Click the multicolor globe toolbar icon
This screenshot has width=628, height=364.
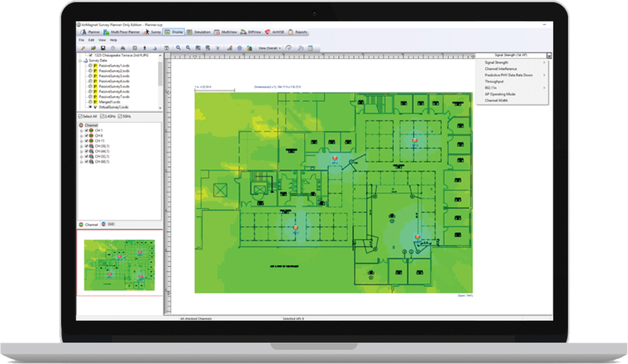249,48
